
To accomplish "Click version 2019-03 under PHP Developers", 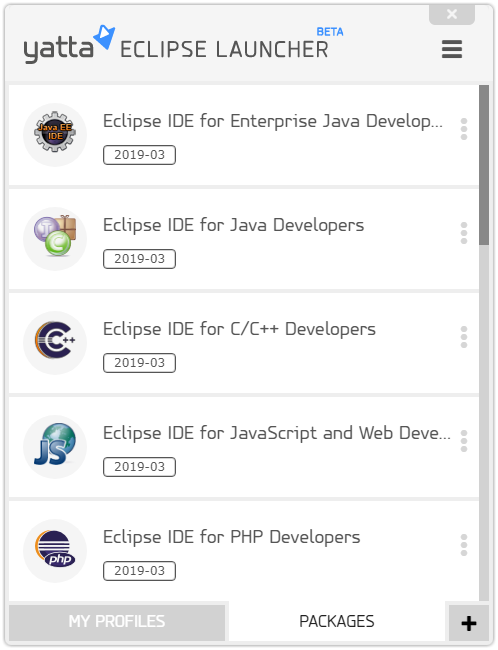I will tap(139, 571).
